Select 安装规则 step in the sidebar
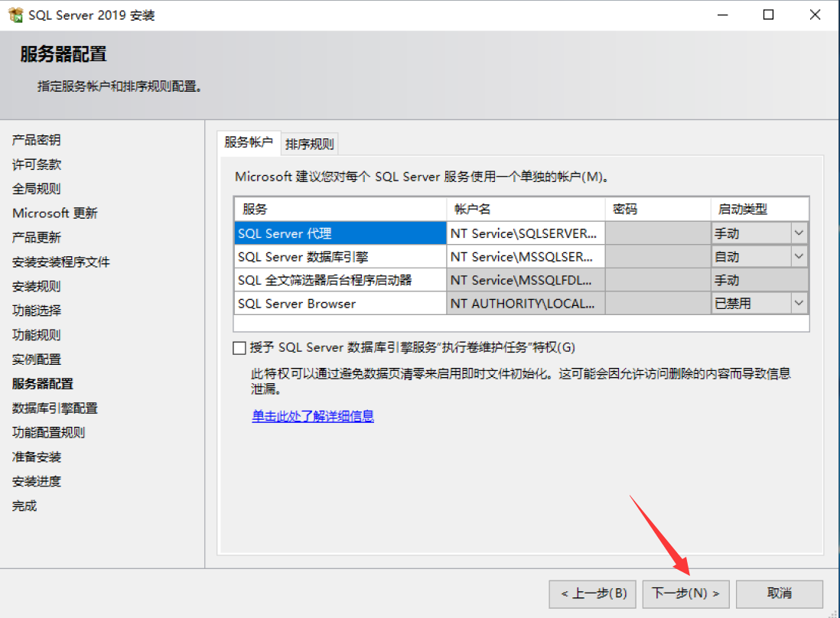This screenshot has height=618, width=840. (37, 286)
